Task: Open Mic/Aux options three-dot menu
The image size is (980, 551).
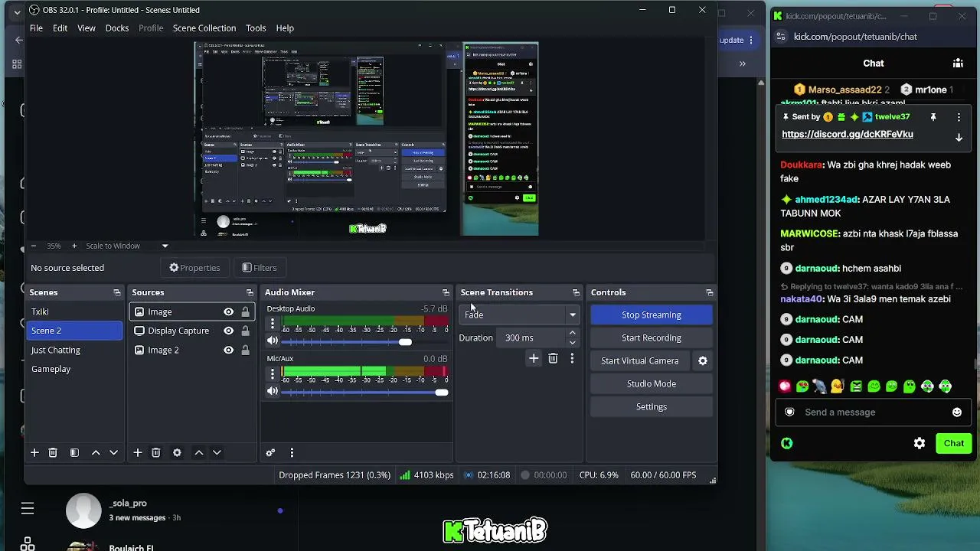Action: point(272,374)
